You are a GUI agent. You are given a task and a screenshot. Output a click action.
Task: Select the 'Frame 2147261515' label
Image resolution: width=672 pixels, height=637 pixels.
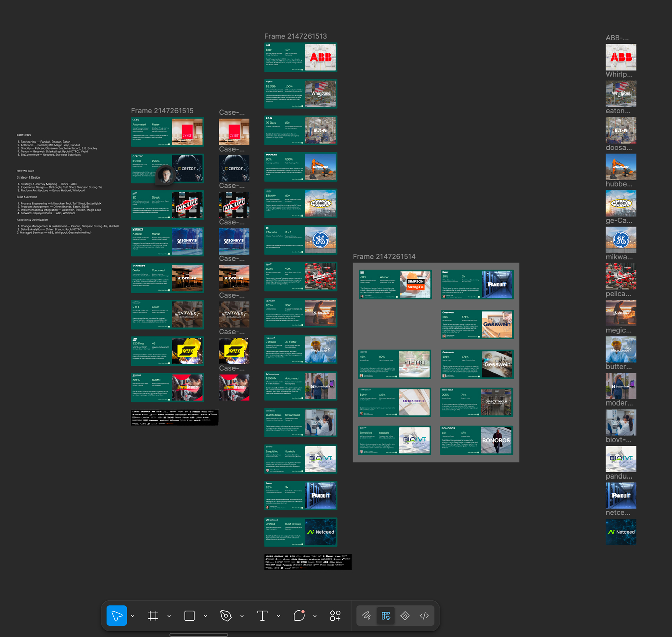162,111
